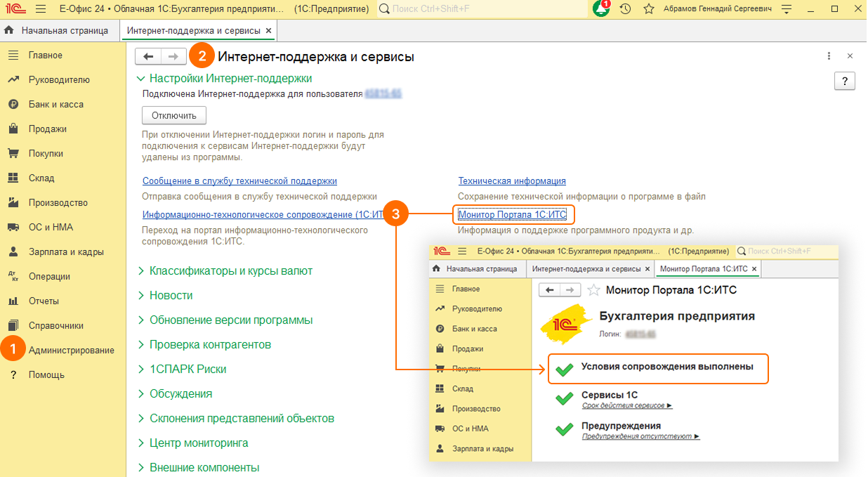Click the Главное sidebar icon
The height and width of the screenshot is (477, 868).
click(13, 55)
